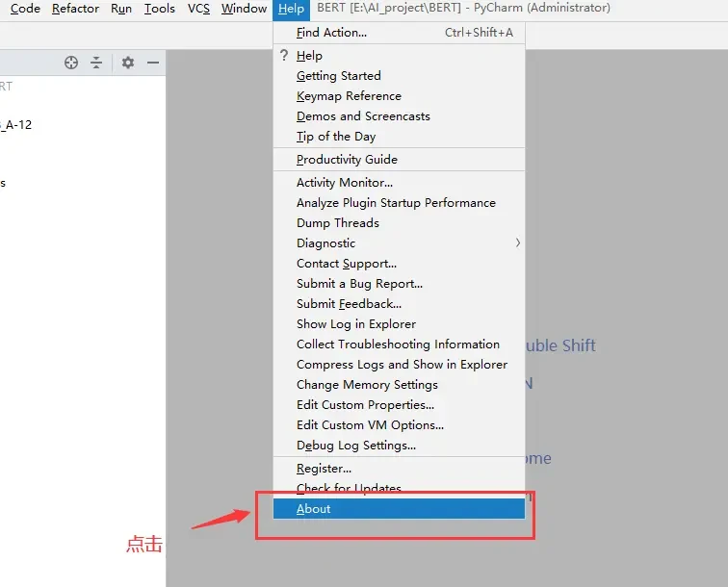Screen dimensions: 728x587
Task: Click the locate opened file crosshair icon
Action: (x=71, y=63)
